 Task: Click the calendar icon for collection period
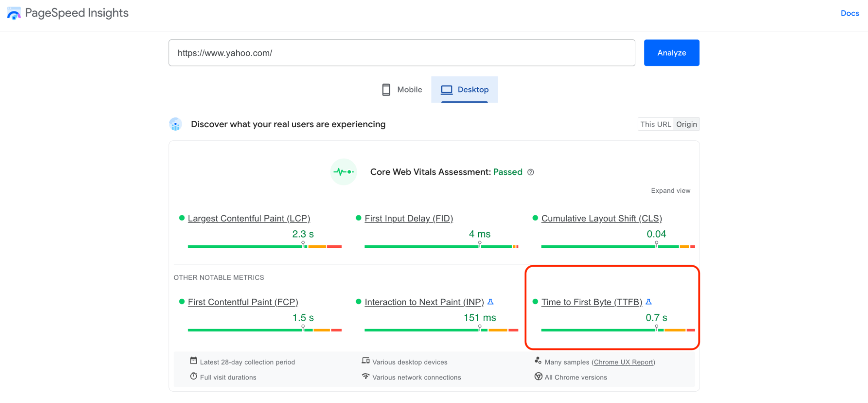click(x=193, y=361)
